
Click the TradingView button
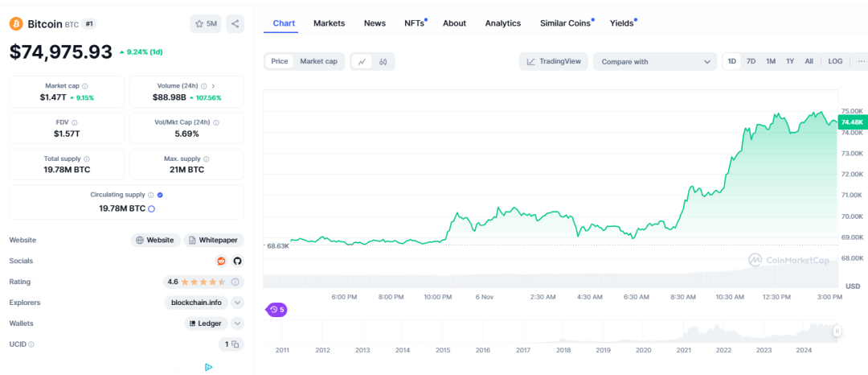554,61
